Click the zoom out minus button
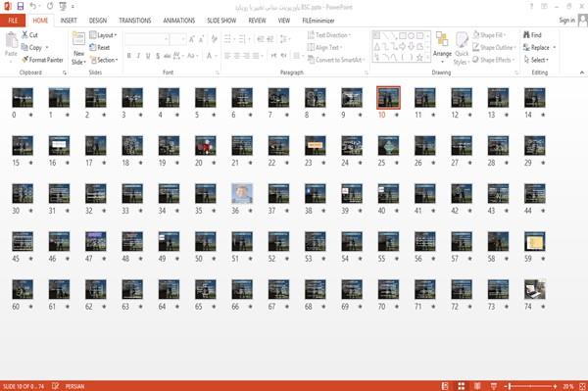This screenshot has height=391, width=588. pyautogui.click(x=506, y=386)
